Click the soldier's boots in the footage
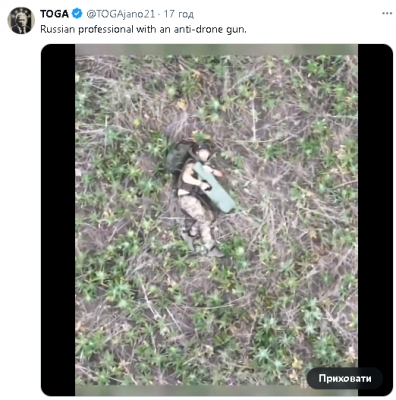 [204, 248]
